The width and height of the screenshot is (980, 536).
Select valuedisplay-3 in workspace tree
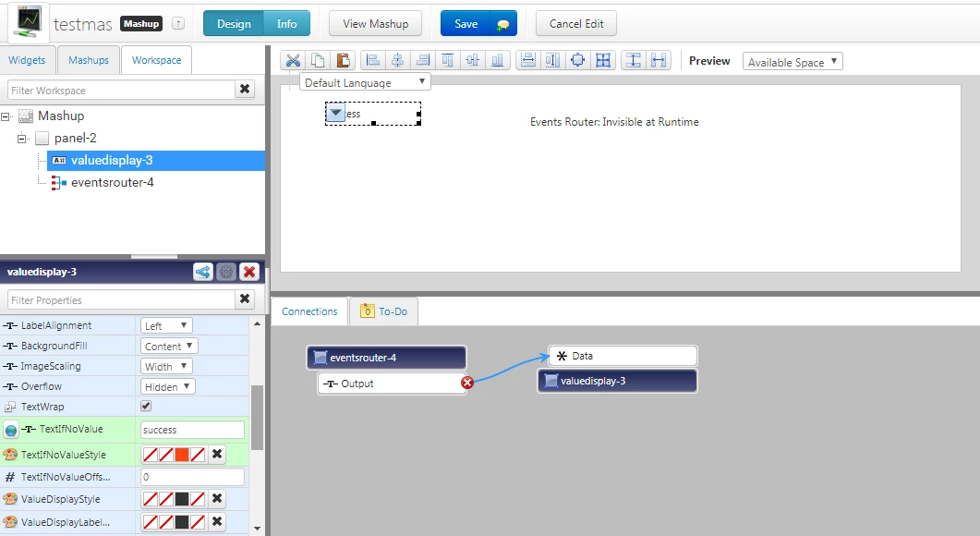point(155,161)
